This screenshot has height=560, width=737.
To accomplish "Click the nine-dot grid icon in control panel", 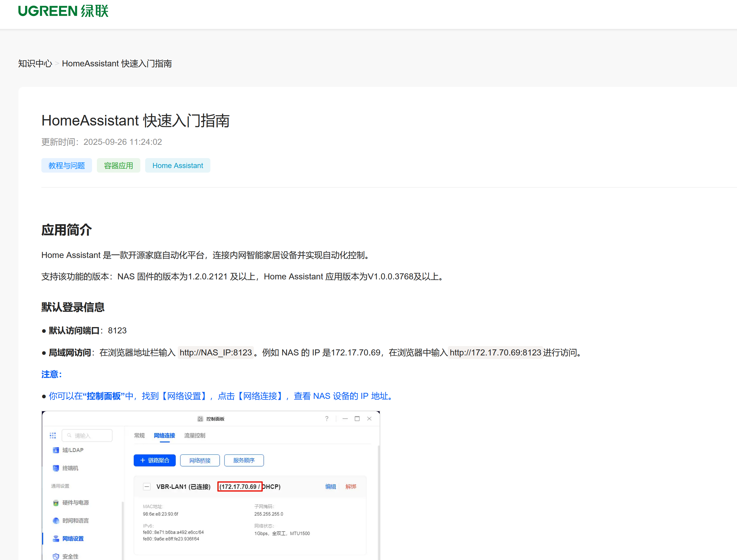I will tap(53, 435).
